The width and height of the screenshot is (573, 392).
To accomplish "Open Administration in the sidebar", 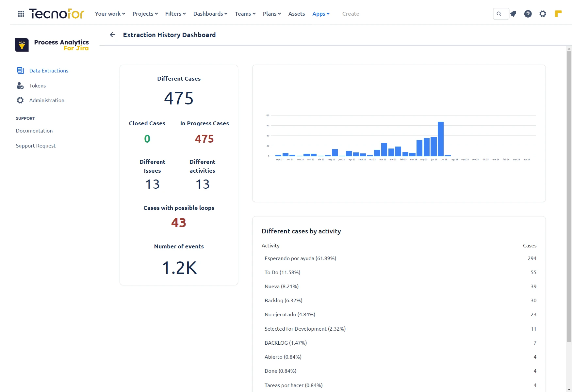I will pyautogui.click(x=47, y=100).
